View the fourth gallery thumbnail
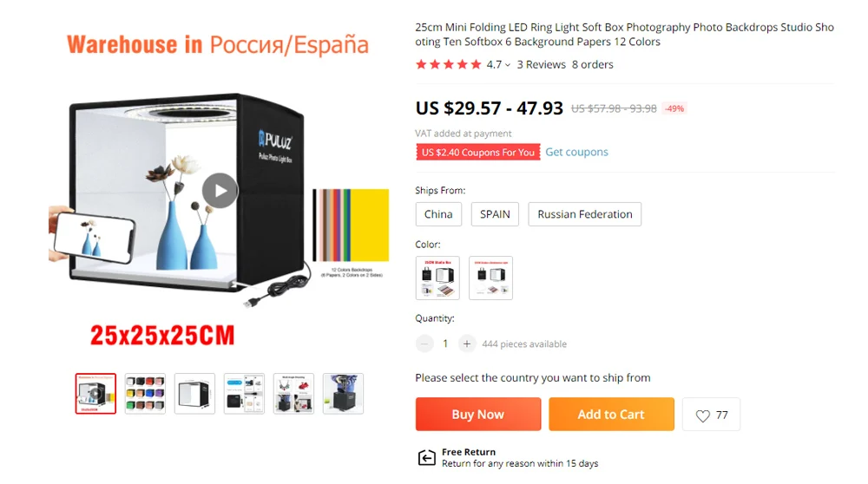The width and height of the screenshot is (868, 484). [244, 394]
